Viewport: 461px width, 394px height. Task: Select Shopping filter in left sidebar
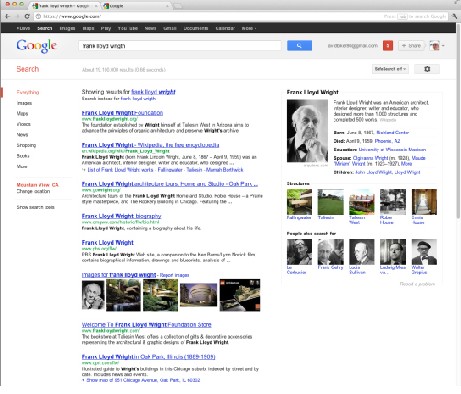(26, 145)
